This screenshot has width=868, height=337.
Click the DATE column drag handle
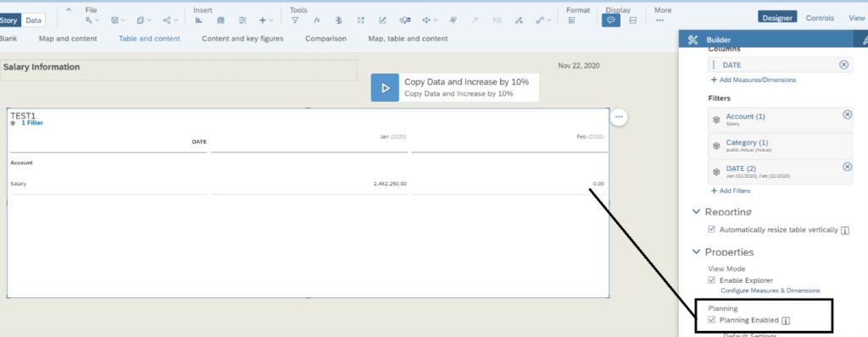point(715,64)
